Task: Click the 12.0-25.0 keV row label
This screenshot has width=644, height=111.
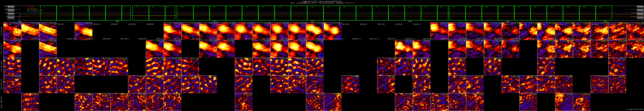Action: coord(2,67)
